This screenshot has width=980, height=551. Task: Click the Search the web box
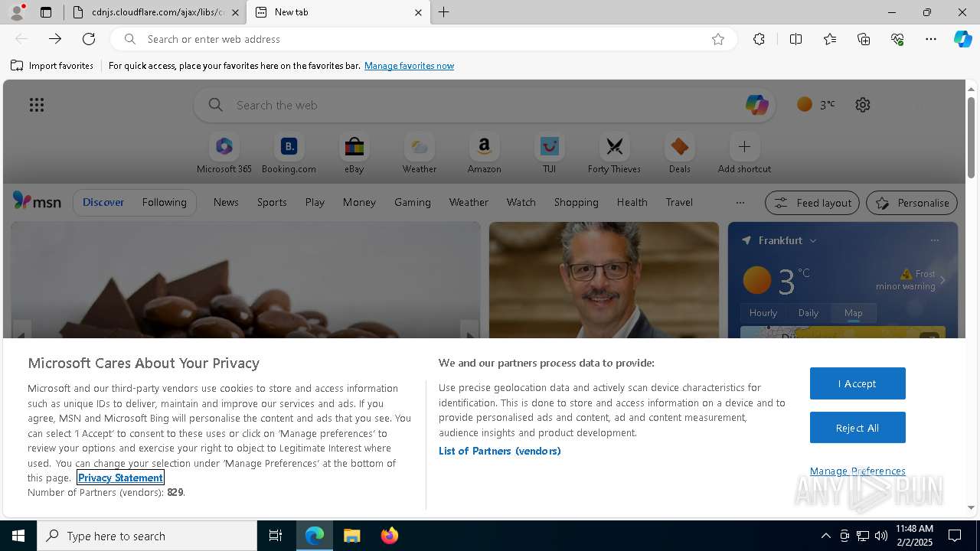(x=484, y=105)
